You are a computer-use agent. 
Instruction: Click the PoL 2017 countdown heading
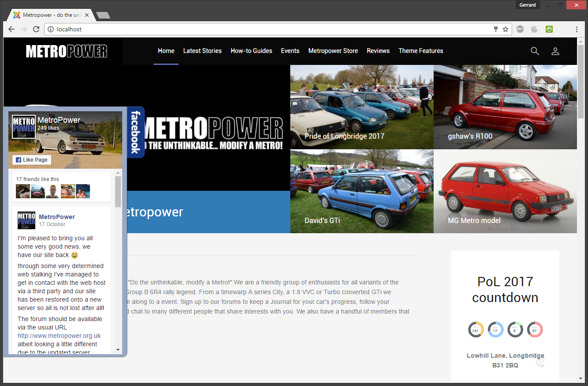505,289
